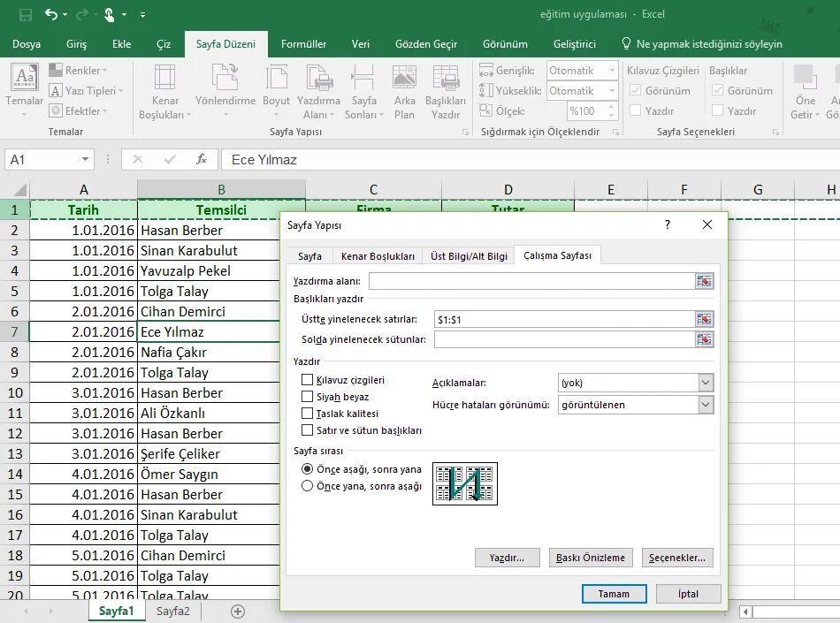
Task: Confirm the dialog with the Tamam button
Action: point(614,594)
